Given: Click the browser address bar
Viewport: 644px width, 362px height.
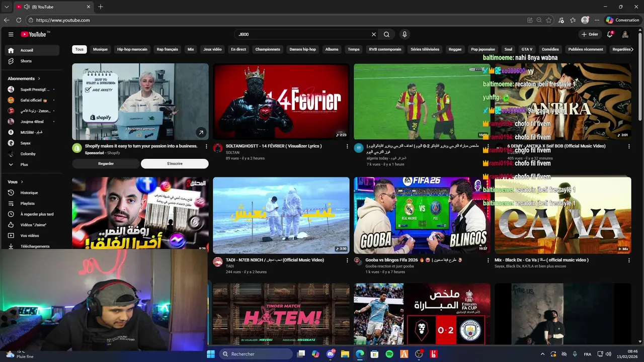Looking at the screenshot, I should (x=277, y=20).
